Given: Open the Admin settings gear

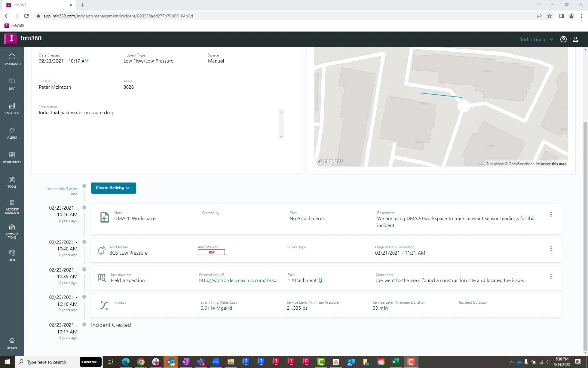Looking at the screenshot, I should pos(12,343).
